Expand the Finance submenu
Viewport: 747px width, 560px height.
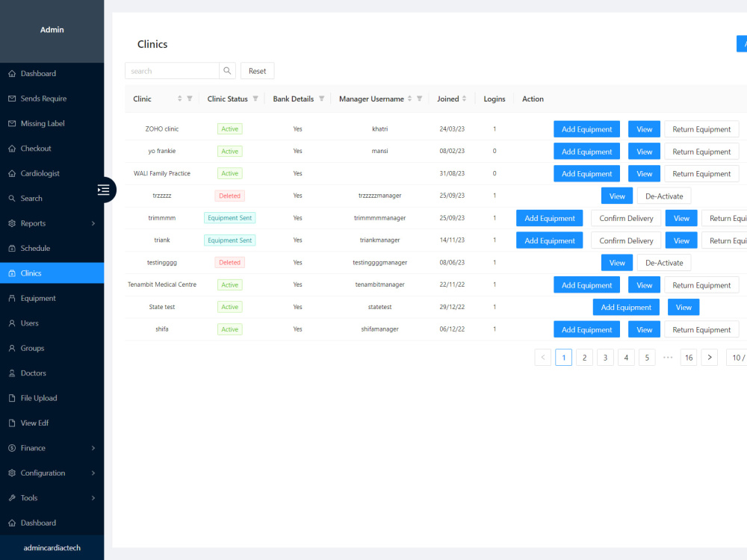coord(52,448)
